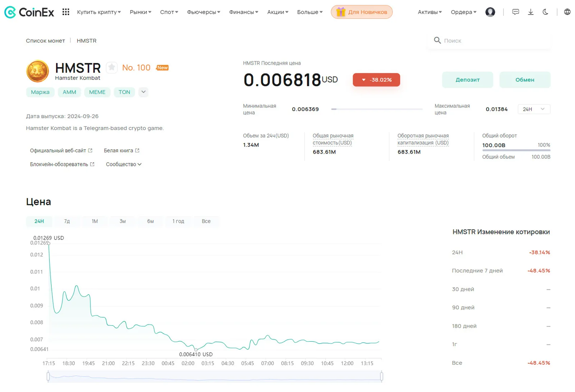Click the 0.01384 maximum price value
This screenshot has height=392, width=575.
[497, 109]
